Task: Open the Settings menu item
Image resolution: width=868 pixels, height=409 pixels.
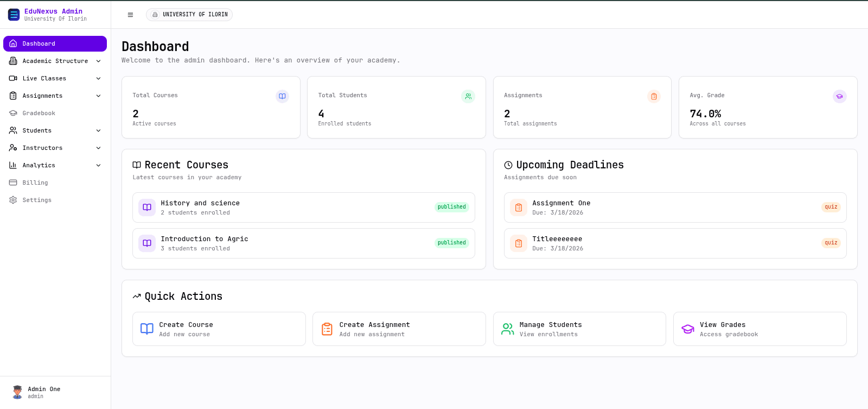Action: [55, 200]
